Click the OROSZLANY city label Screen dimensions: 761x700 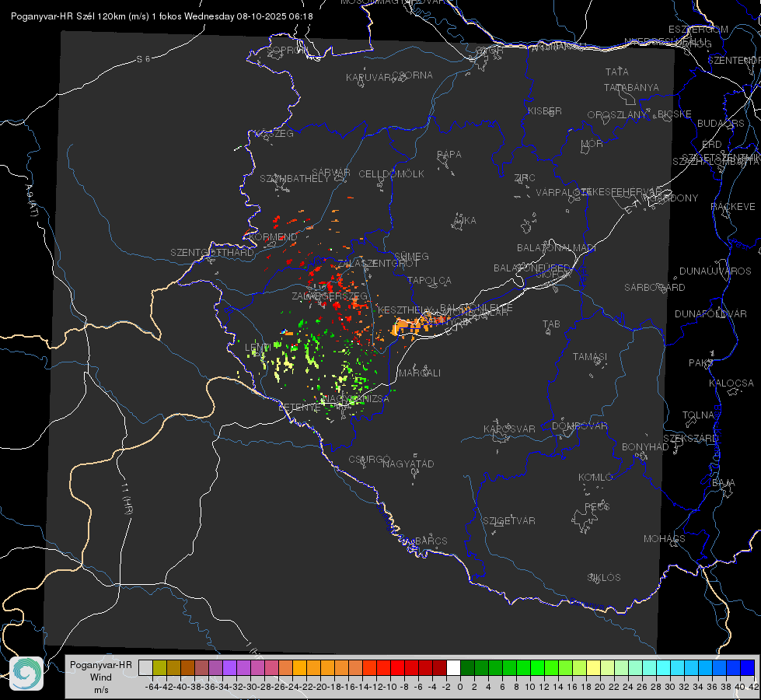point(617,114)
